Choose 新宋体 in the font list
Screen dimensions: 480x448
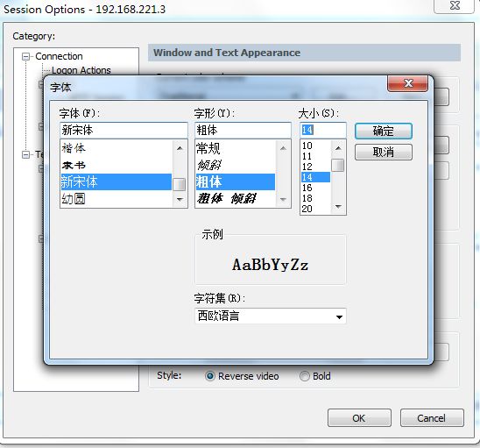coord(116,182)
